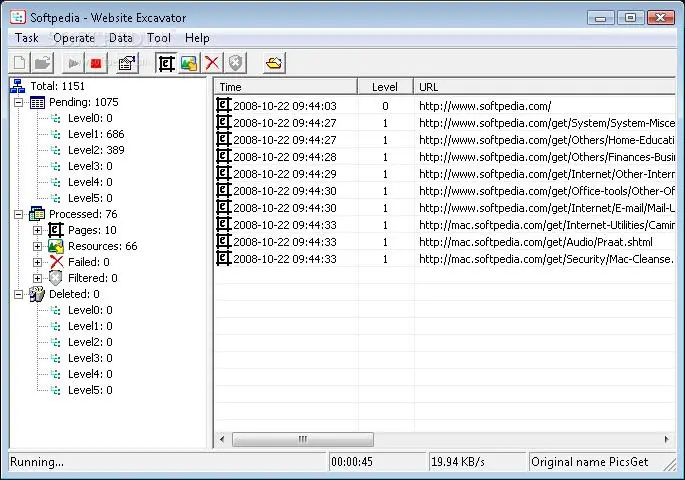Click the scrollbar left arrow
The height and width of the screenshot is (480, 685).
pos(222,439)
